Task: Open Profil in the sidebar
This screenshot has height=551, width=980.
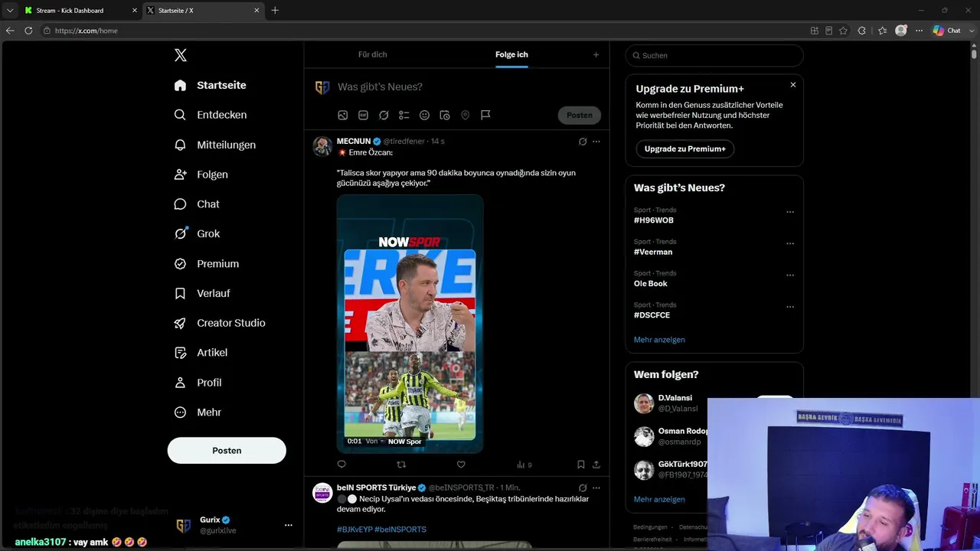Action: click(198, 383)
